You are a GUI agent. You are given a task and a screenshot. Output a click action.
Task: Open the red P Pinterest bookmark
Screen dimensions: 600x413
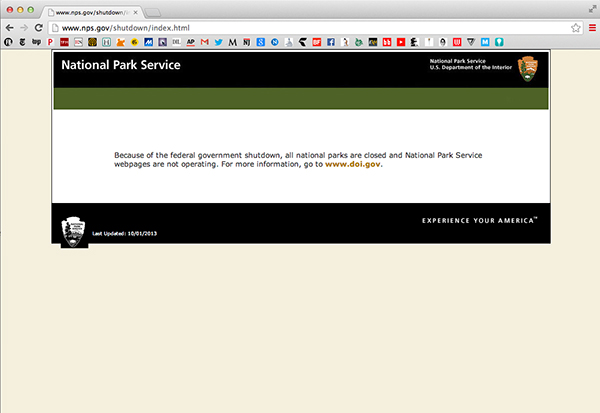click(50, 42)
